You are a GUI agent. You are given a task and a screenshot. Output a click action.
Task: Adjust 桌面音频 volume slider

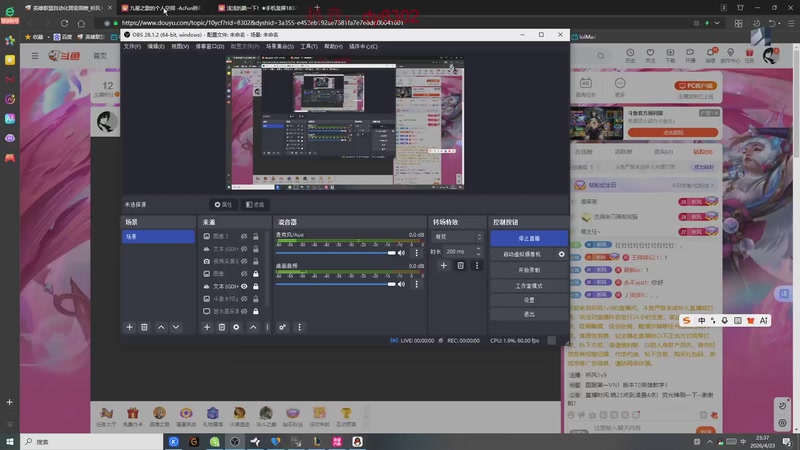pyautogui.click(x=336, y=284)
